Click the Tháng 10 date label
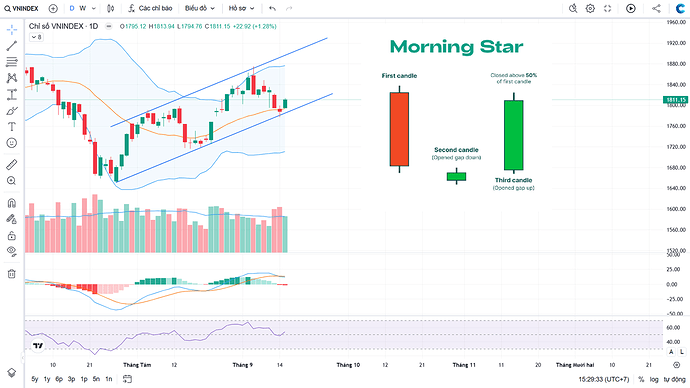 (348, 365)
